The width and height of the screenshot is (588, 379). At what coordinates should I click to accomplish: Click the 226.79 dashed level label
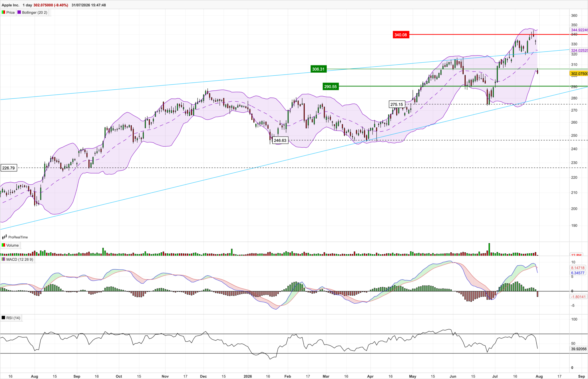8,168
